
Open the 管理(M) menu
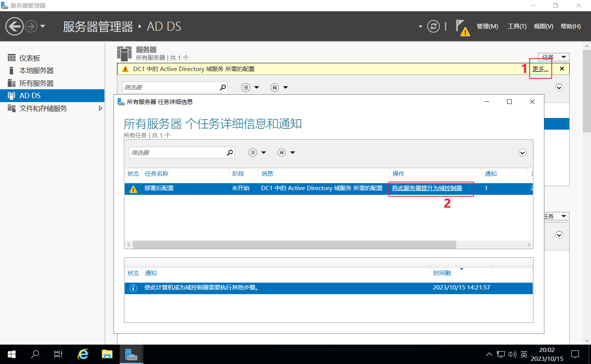pos(487,26)
